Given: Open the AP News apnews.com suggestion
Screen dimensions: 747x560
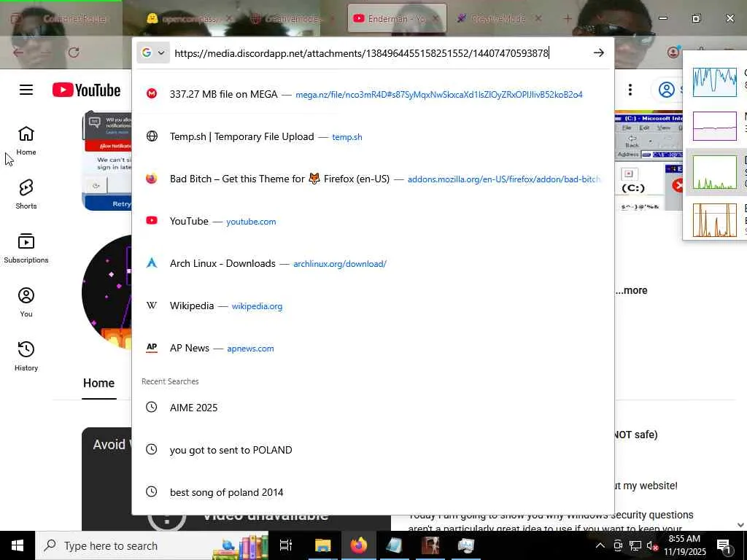Looking at the screenshot, I should pos(373,348).
